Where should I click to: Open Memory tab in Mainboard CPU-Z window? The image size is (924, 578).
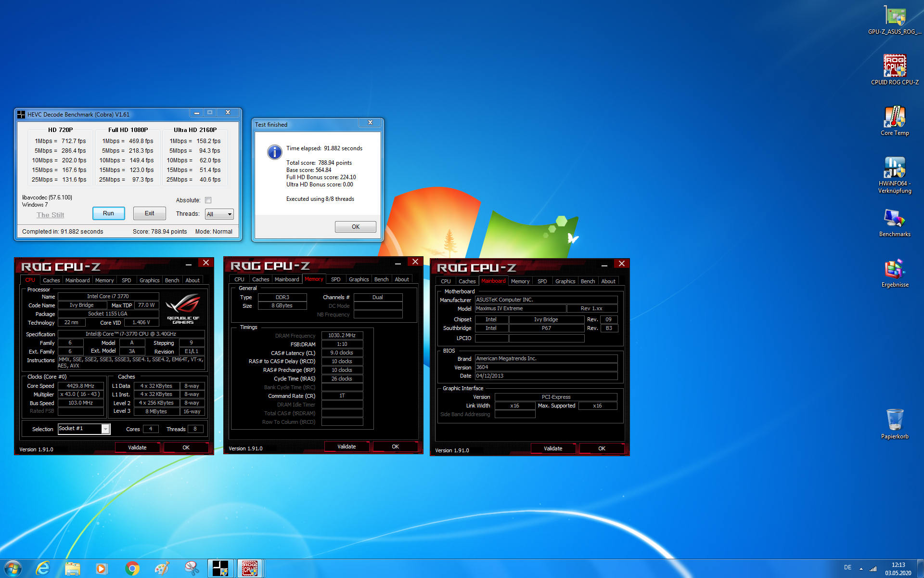click(x=520, y=281)
